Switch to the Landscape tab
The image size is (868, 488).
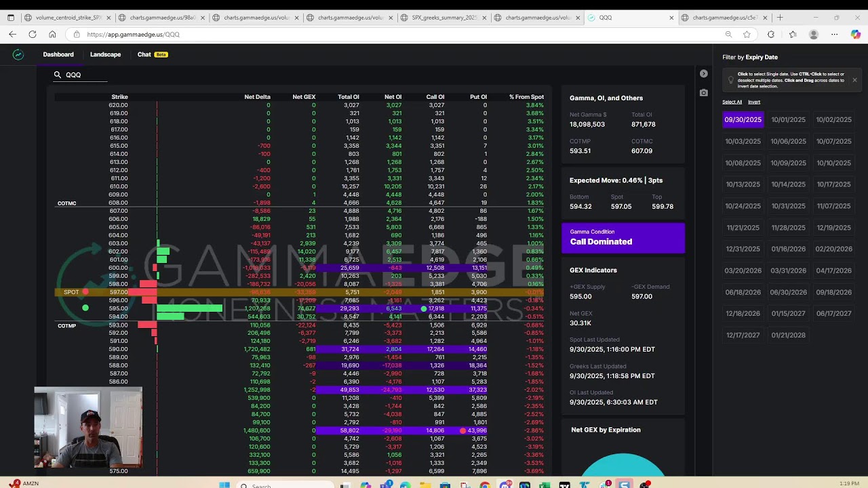coord(105,54)
